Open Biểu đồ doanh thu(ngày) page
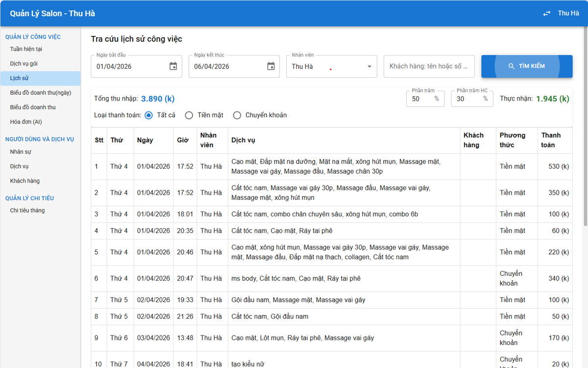This screenshot has height=368, width=588. 40,93
